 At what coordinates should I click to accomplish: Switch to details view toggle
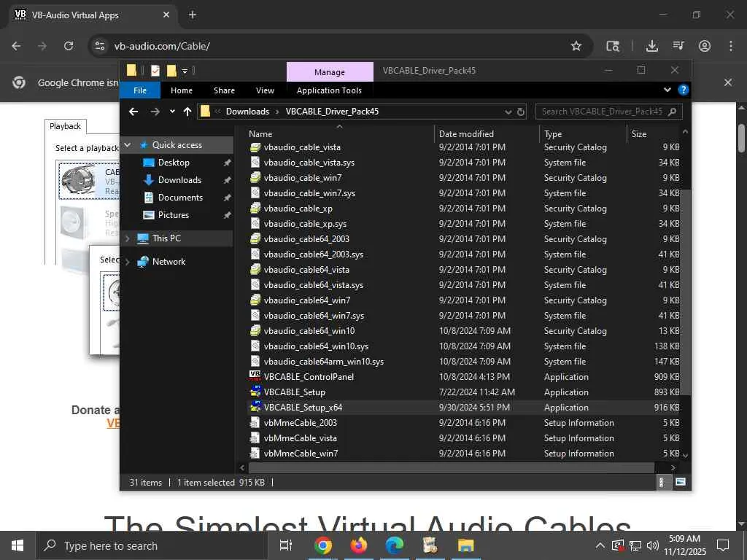pos(663,482)
